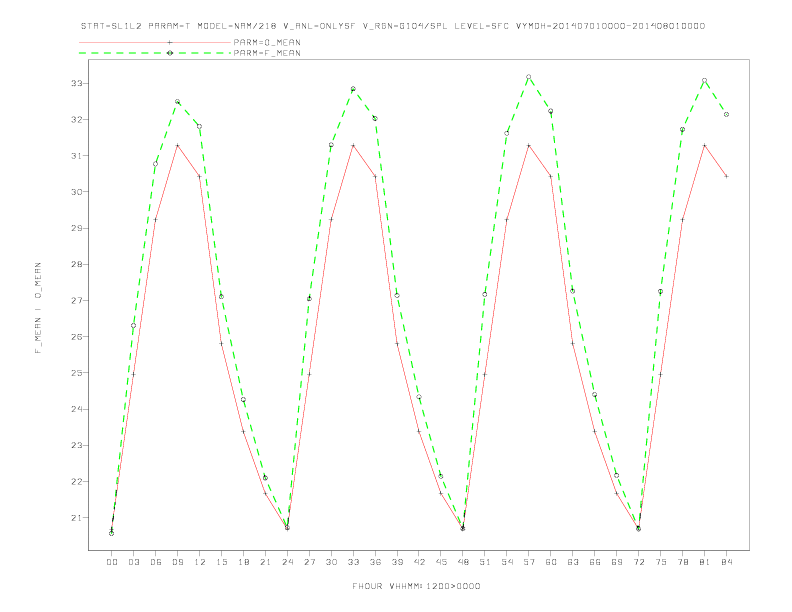Viewport: 792px width, 612px height.
Task: Click y-axis tick label 24
Action: (77, 409)
